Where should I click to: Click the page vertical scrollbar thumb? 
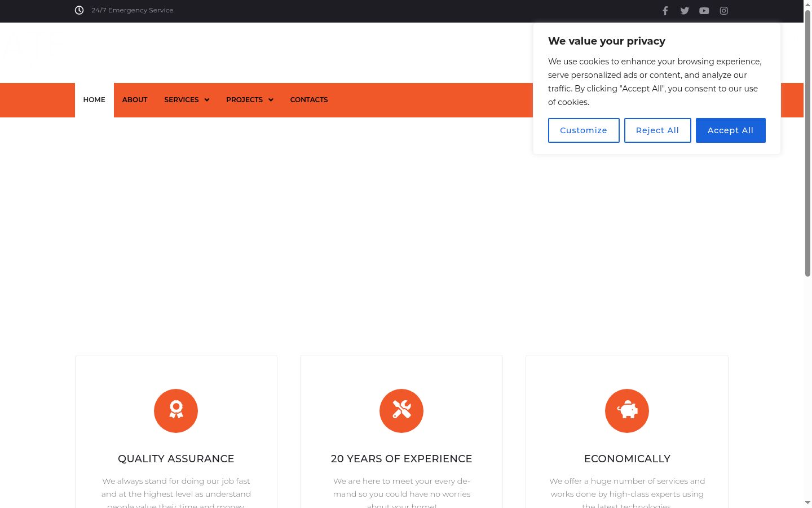tap(807, 143)
